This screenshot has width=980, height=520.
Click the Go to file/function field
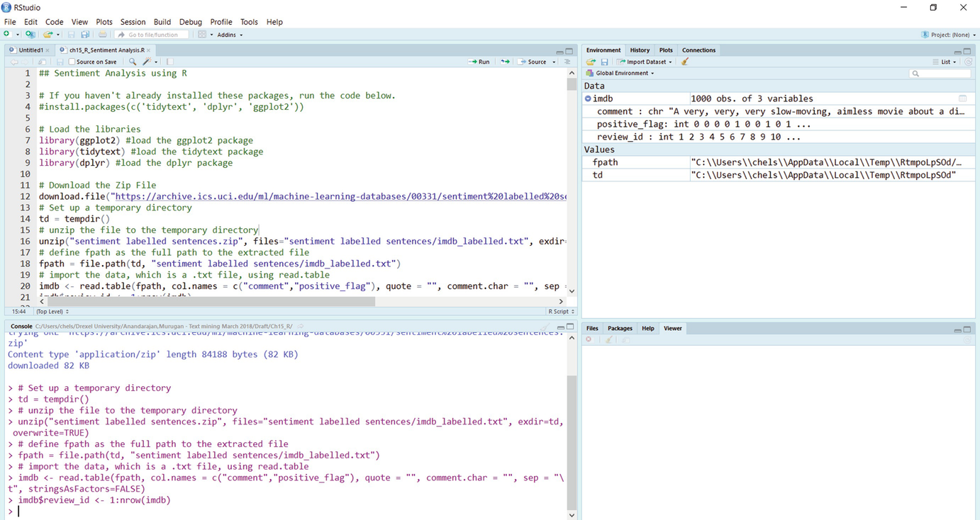152,35
